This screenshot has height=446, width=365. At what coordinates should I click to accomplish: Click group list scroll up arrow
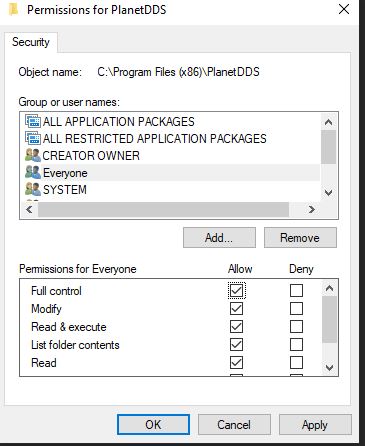[x=328, y=122]
